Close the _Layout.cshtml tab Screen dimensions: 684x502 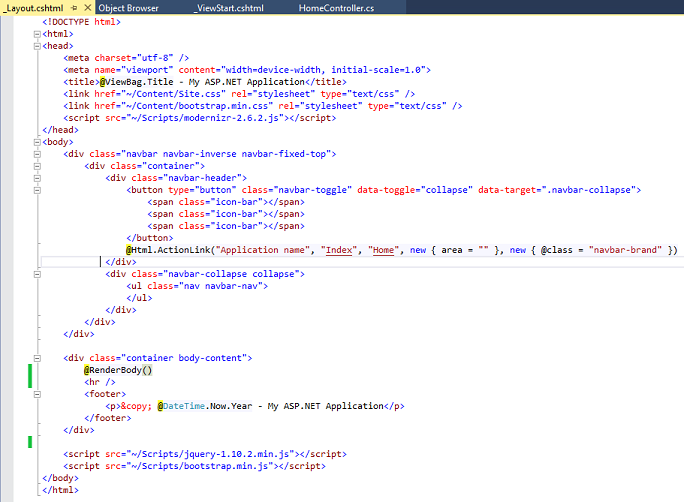coord(88,7)
